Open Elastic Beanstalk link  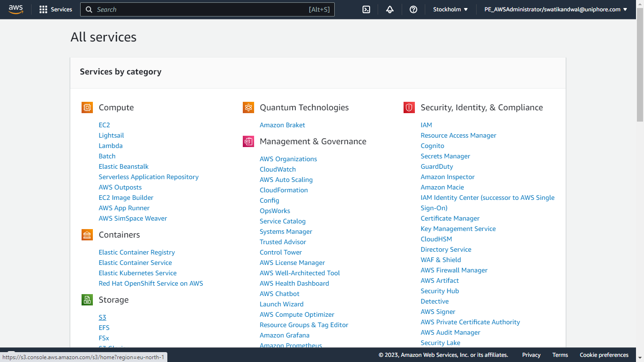124,166
